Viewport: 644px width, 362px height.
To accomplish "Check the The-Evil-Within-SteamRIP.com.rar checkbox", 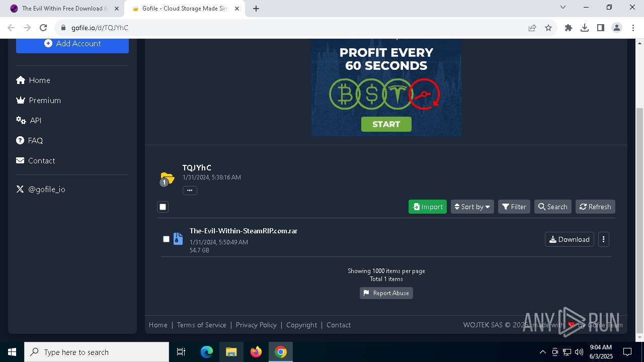I will tap(166, 239).
